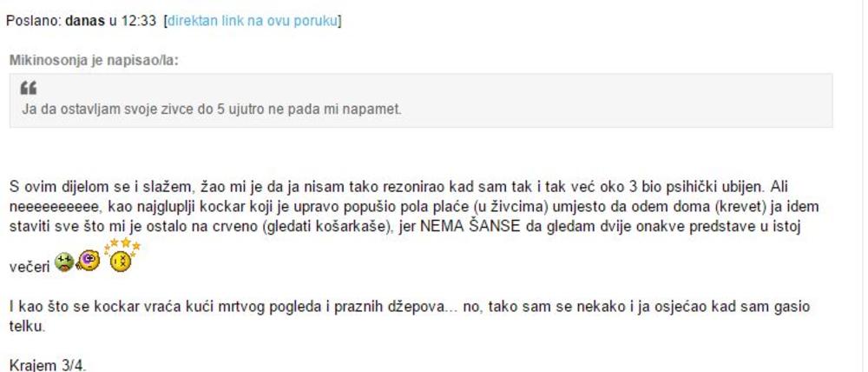Click the bold 'danas' date text

click(85, 20)
